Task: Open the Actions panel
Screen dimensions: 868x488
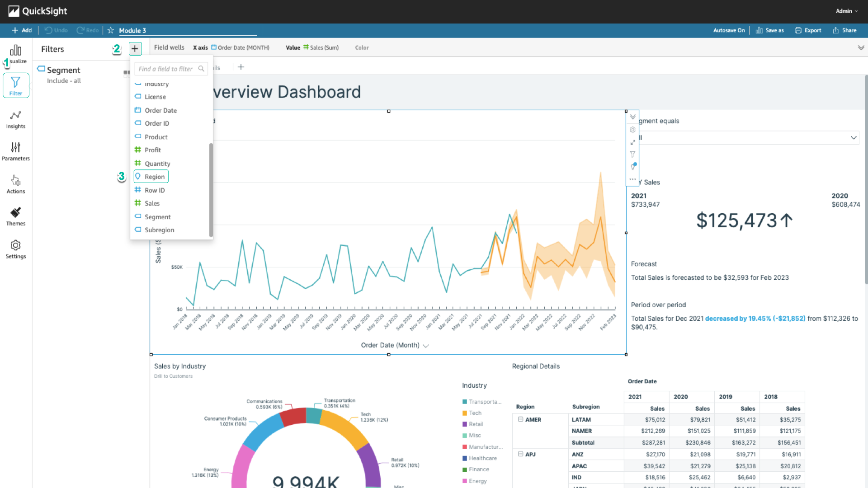Action: click(16, 184)
